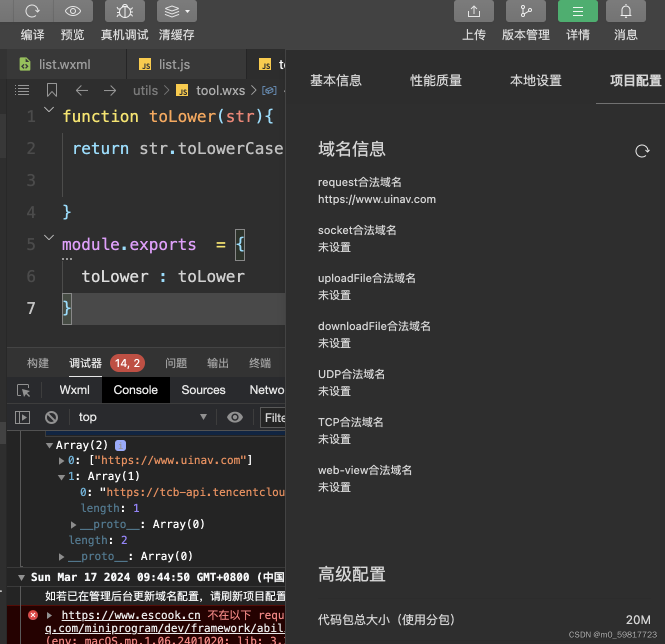Click the tool.wxs breadcrumb
Viewport: 665px width, 644px height.
click(220, 90)
